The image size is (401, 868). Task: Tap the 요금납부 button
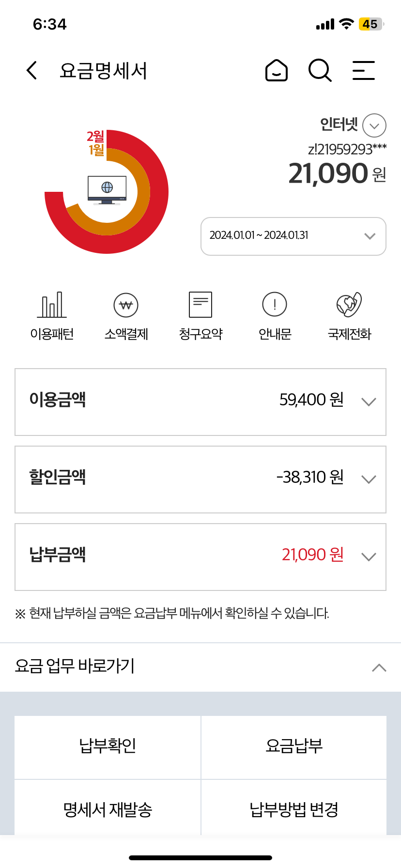[294, 746]
